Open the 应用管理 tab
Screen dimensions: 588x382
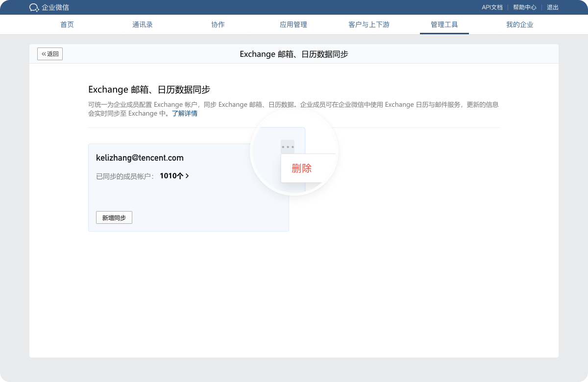tap(294, 24)
